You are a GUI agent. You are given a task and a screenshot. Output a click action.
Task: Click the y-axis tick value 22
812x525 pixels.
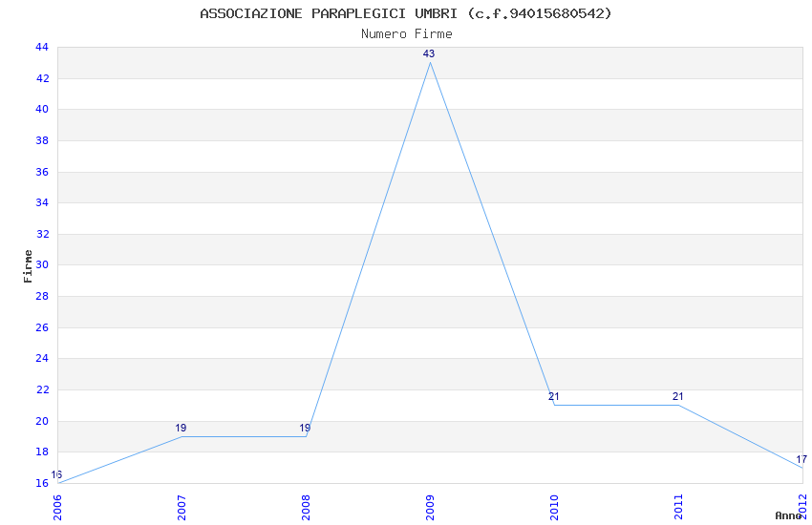42,389
